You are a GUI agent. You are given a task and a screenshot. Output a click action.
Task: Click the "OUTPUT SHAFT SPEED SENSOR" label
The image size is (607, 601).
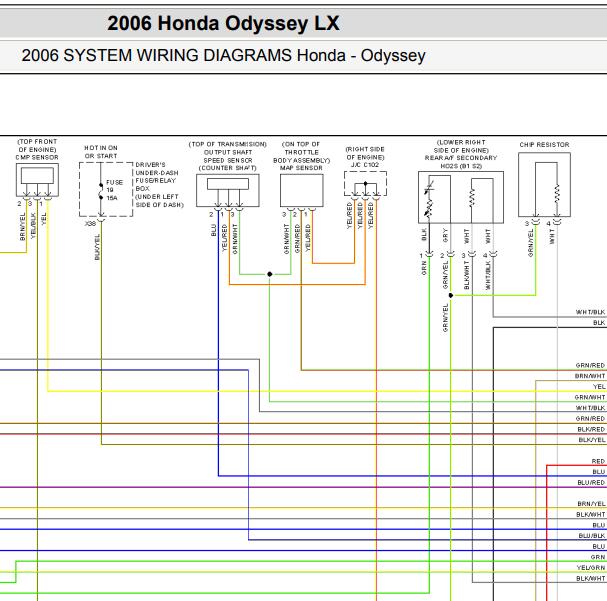click(228, 156)
